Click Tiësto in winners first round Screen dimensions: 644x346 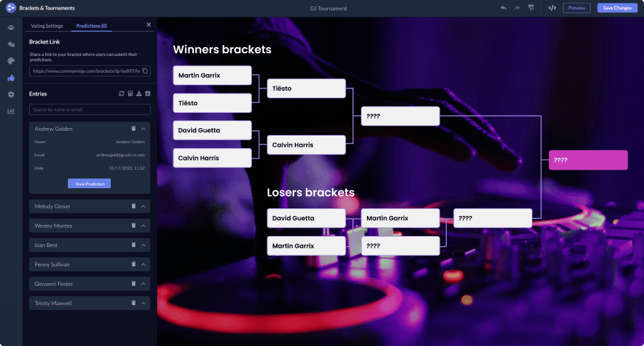(213, 103)
